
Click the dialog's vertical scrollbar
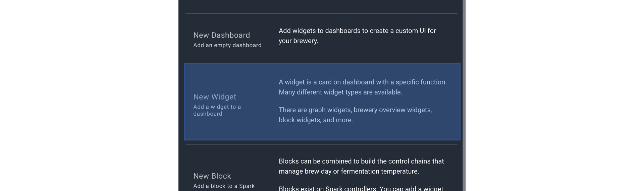coord(464,95)
